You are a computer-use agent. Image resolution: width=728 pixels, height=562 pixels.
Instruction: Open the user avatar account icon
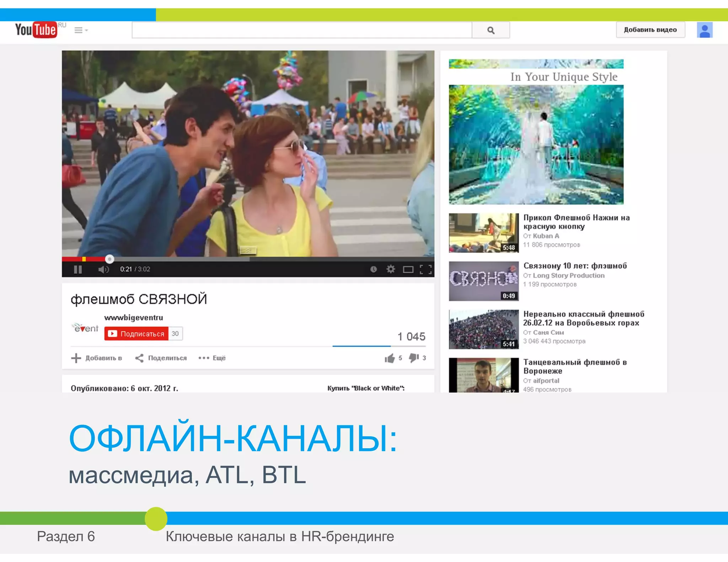point(705,30)
